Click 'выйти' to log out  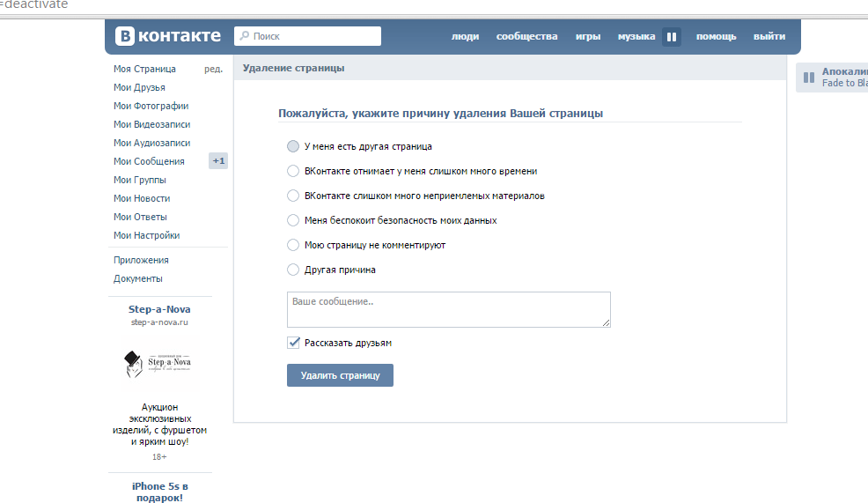coord(769,37)
